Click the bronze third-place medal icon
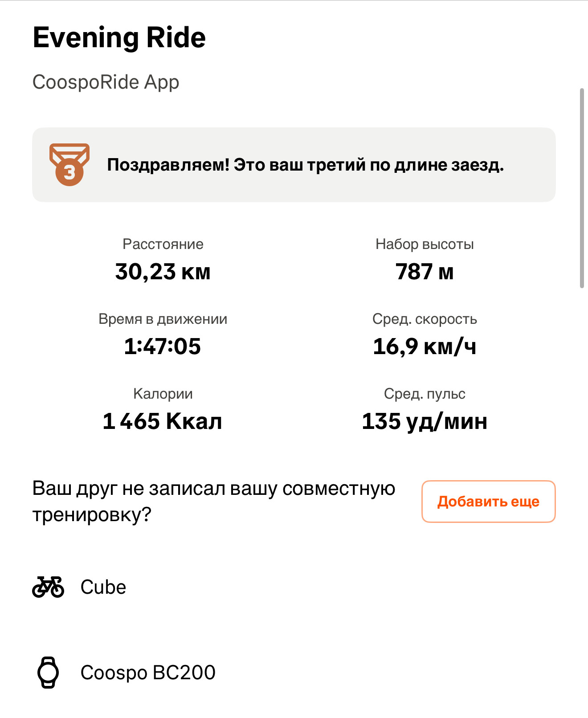The height and width of the screenshot is (718, 588). (x=69, y=164)
